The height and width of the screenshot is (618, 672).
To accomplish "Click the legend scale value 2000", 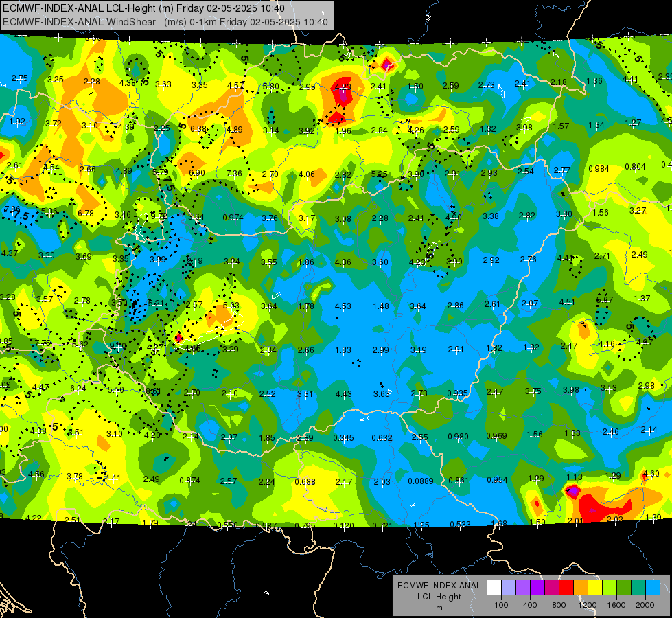I will (645, 605).
